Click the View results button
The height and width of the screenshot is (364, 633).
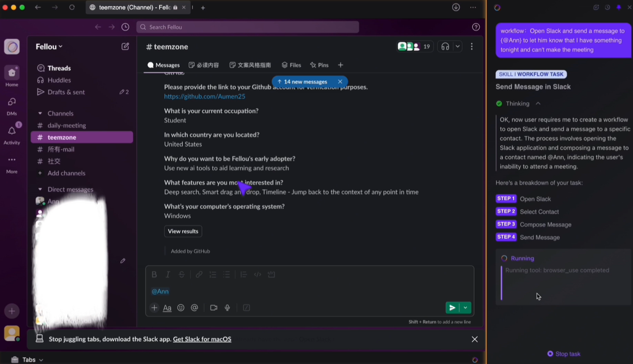(x=183, y=231)
